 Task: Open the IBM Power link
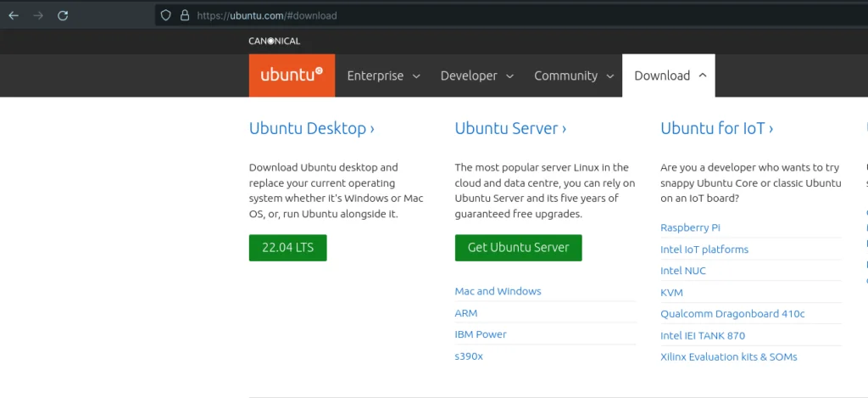[x=481, y=334]
